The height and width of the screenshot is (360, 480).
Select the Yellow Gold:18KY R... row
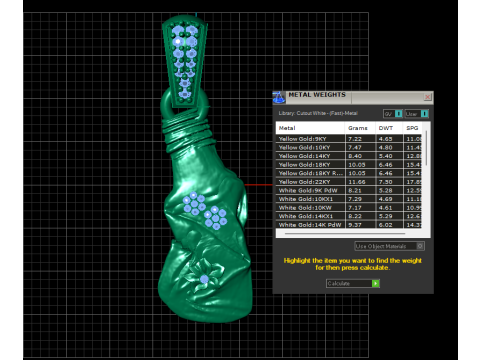(x=349, y=173)
